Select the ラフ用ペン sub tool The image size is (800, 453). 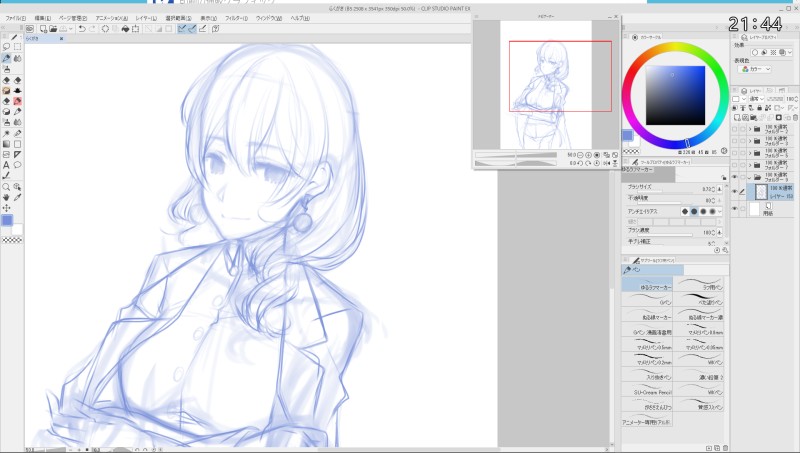(699, 284)
